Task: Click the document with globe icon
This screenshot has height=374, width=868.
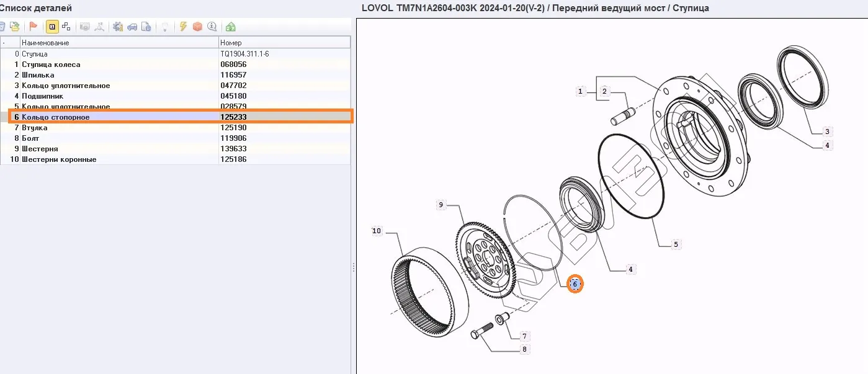Action: (x=146, y=27)
